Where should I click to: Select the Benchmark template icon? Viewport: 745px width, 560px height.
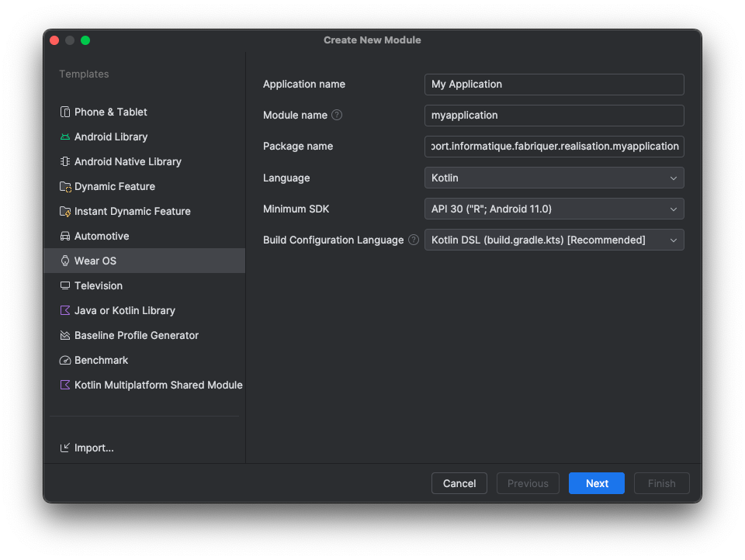[64, 360]
